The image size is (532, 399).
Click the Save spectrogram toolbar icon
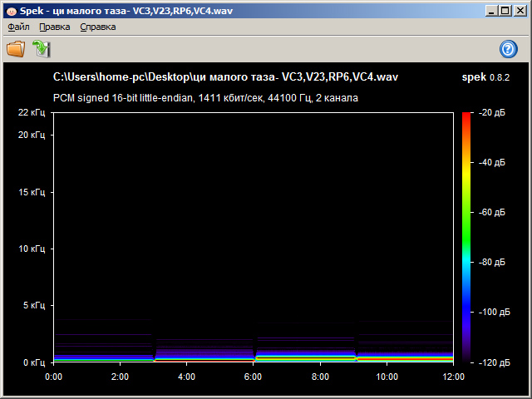[x=41, y=49]
